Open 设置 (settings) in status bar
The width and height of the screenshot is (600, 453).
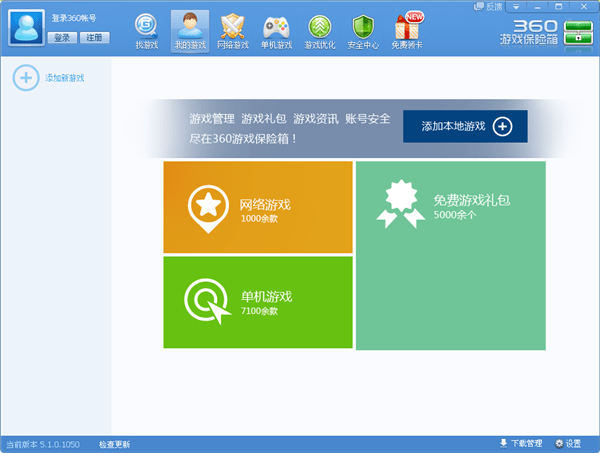click(568, 444)
